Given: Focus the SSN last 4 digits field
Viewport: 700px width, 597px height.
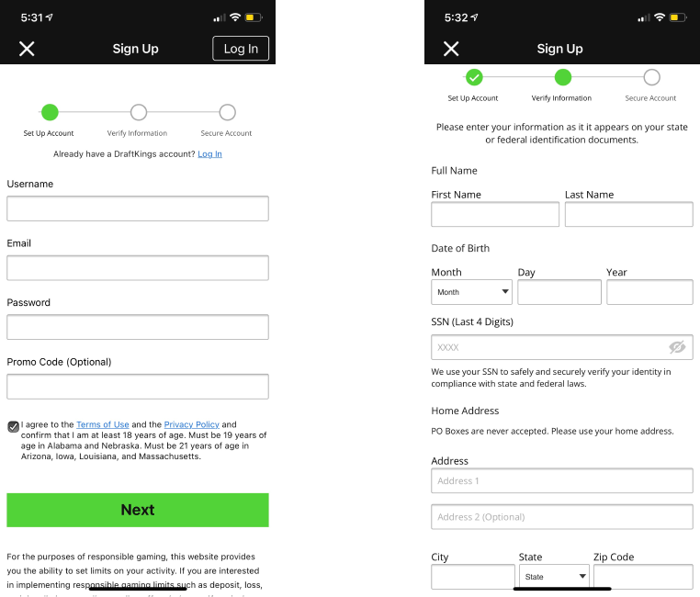Looking at the screenshot, I should (x=562, y=347).
